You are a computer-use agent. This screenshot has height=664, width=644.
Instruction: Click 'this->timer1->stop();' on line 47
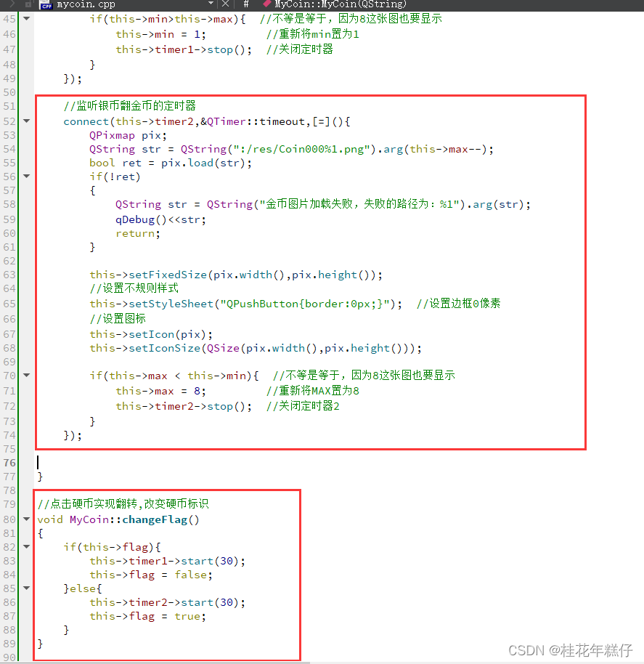(x=184, y=49)
